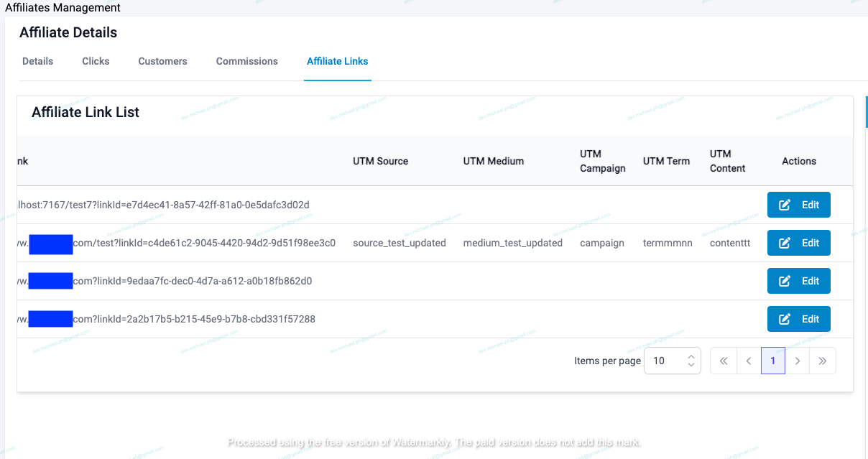
Task: Click Edit button for linkId ending 862d0
Action: 798,281
